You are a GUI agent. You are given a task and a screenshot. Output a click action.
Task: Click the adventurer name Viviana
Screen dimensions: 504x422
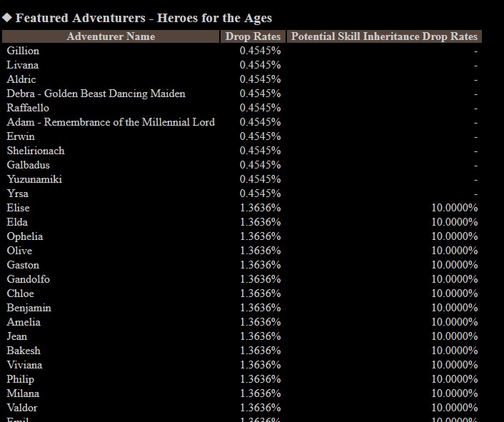coord(24,365)
